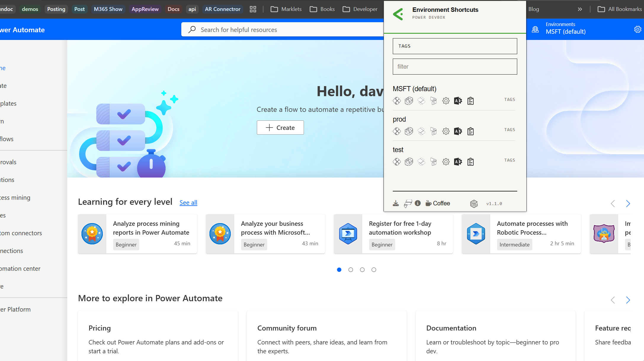Screen dimensions: 644x361
Task: Show previous Learning for every level cards
Action: [613, 204]
